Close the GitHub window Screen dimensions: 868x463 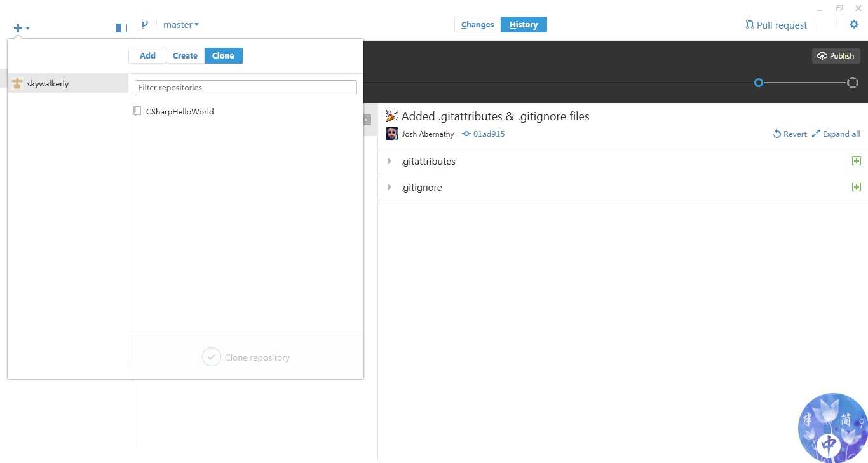pyautogui.click(x=858, y=8)
